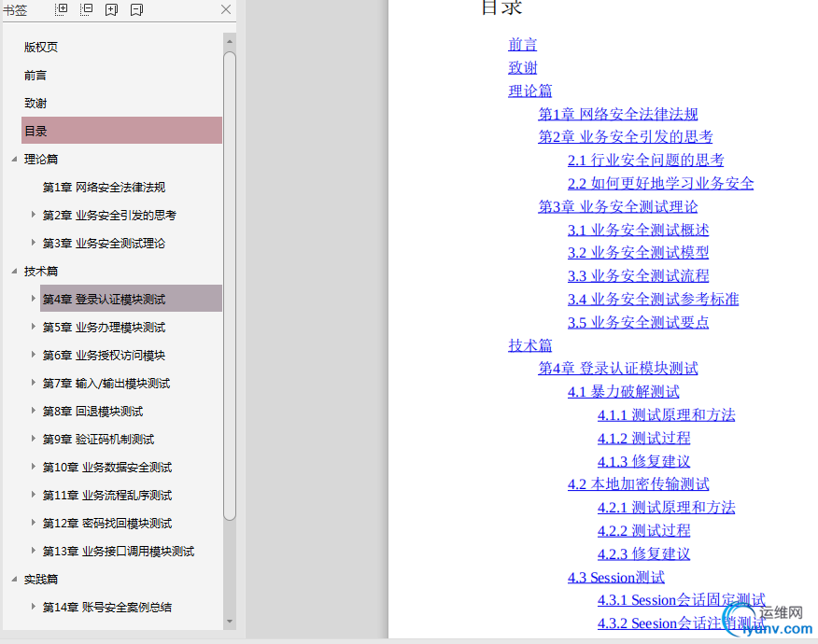Screen dimensions: 818x644
Task: Select the 理论篇 bookmark label
Action: pyautogui.click(x=41, y=159)
